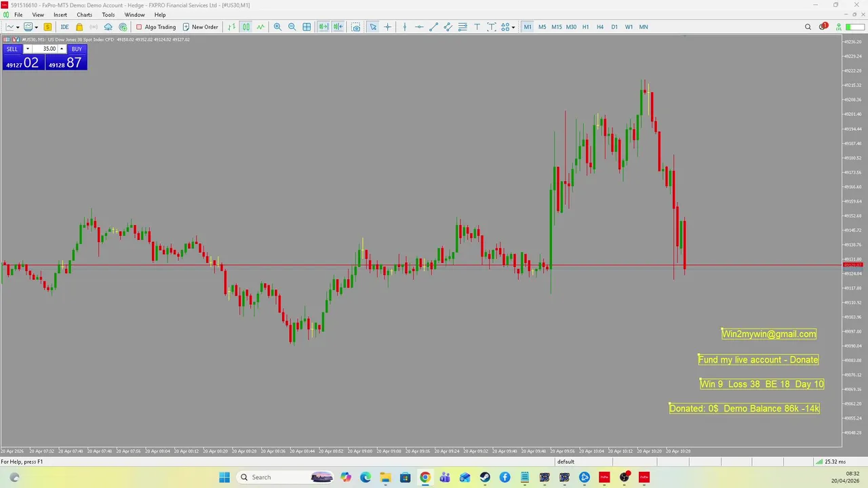Click the green circular hosting icon
Image resolution: width=868 pixels, height=488 pixels.
[123, 27]
